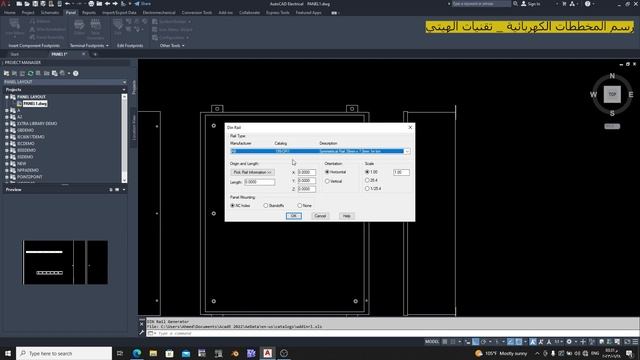640x360 pixels.
Task: Click Preview panel options dropdown arrow
Action: [x=124, y=190]
